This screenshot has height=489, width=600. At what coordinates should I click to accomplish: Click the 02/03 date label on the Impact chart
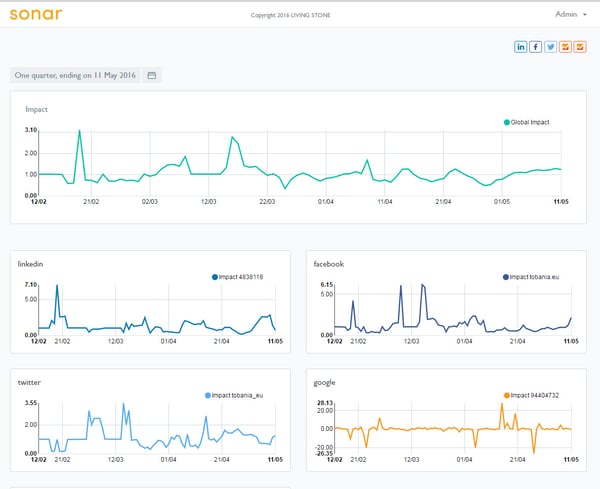click(x=150, y=202)
